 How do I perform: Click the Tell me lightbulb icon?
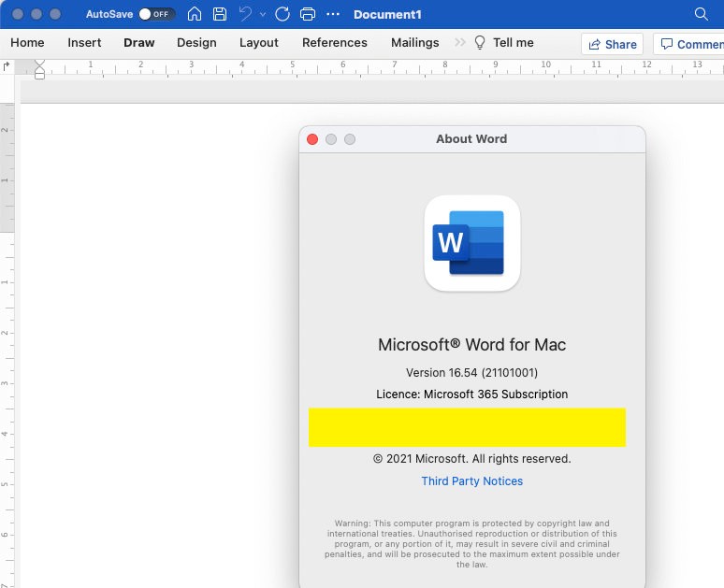click(480, 42)
